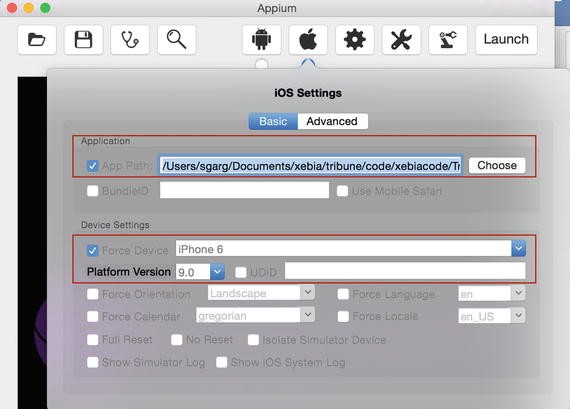Enable Force Locale checkbox
This screenshot has width=570, height=409.
coord(343,316)
